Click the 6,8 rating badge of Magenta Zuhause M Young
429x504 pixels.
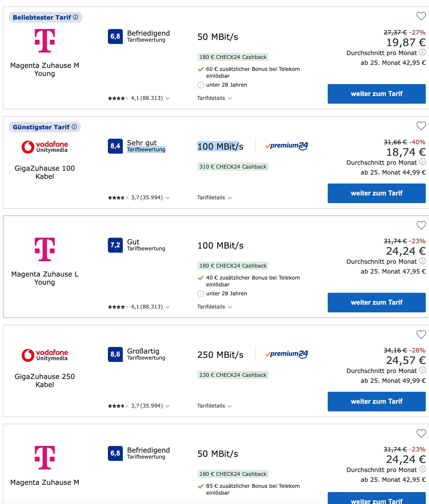pyautogui.click(x=115, y=36)
